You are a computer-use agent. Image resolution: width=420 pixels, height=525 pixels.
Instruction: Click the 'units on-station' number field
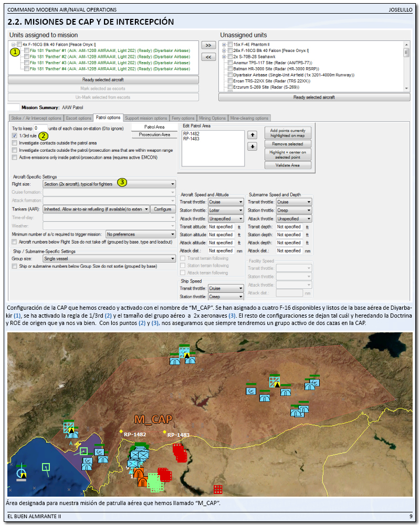click(x=40, y=128)
